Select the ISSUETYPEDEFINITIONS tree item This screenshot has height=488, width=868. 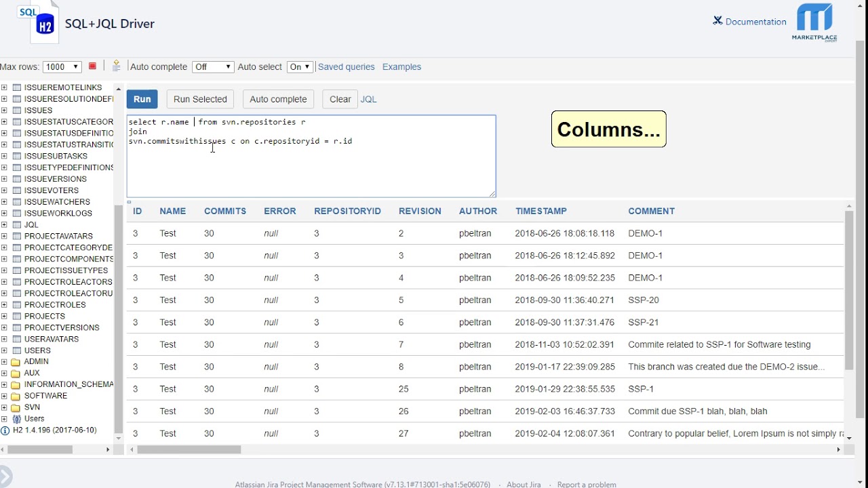pos(68,167)
